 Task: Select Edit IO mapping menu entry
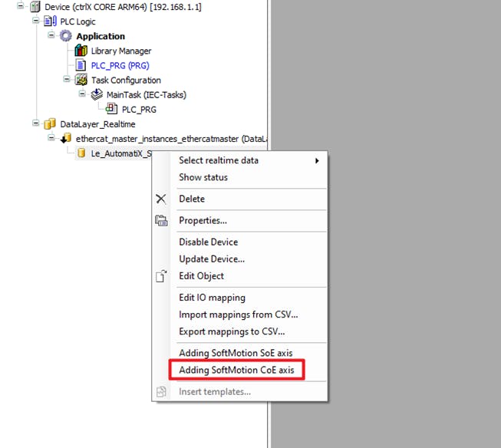point(212,298)
